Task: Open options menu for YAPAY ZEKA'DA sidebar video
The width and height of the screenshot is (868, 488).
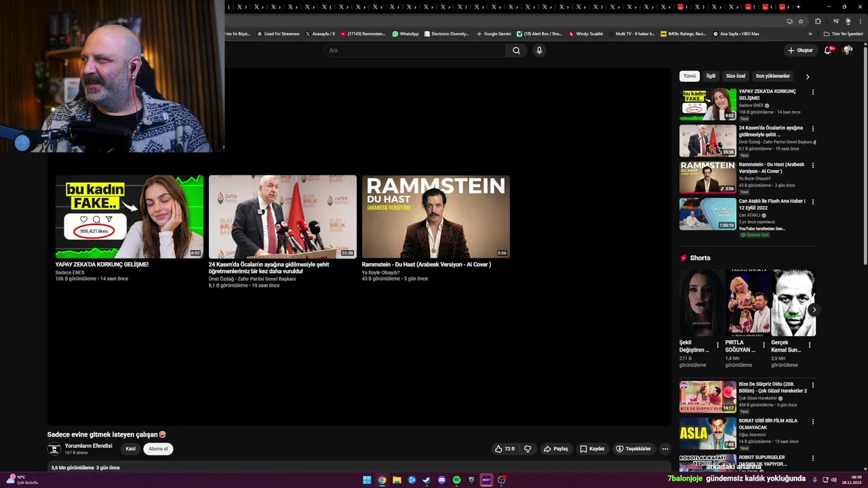Action: point(813,92)
